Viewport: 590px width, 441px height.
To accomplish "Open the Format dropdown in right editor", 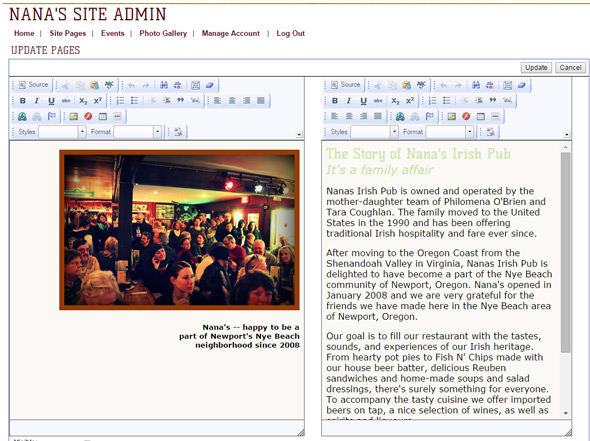I will (450, 132).
